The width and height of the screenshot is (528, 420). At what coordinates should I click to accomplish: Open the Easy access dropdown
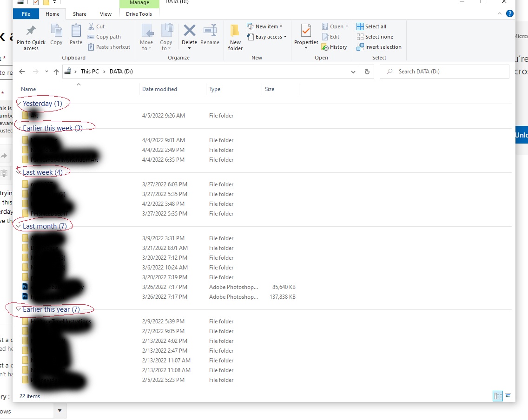pos(267,37)
